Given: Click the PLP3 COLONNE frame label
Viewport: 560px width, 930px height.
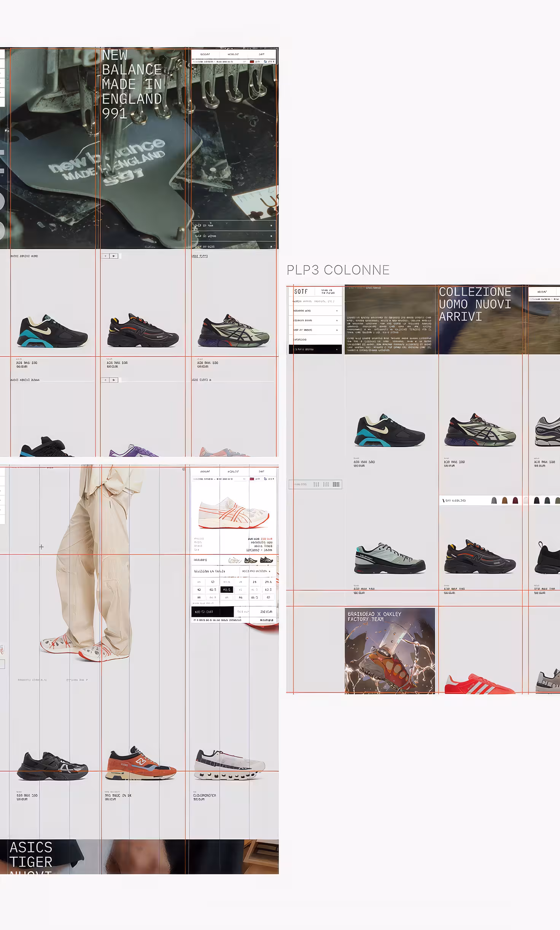Looking at the screenshot, I should coord(338,270).
